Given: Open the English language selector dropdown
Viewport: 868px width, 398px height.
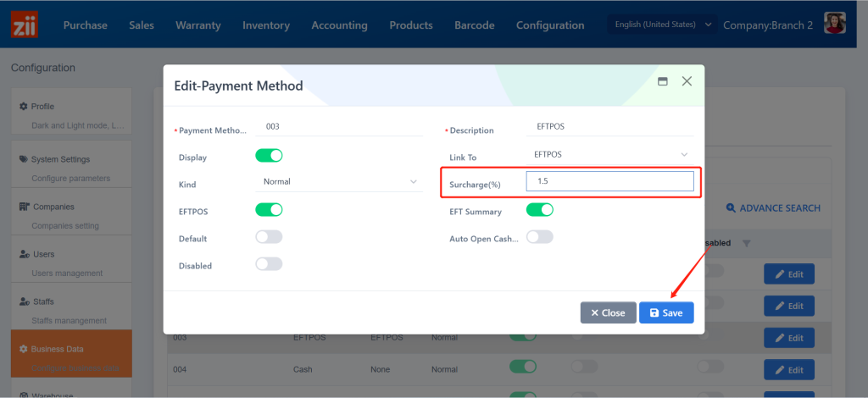Looking at the screenshot, I should pos(663,25).
